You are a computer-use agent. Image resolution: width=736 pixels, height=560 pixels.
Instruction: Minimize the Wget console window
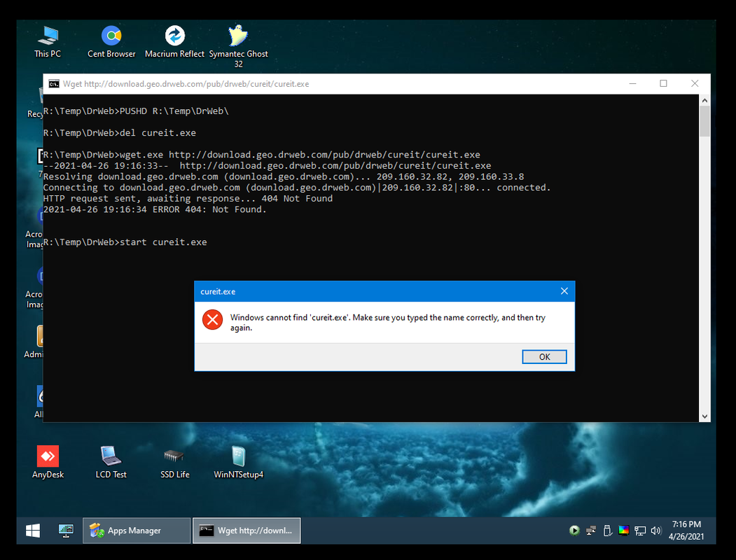point(633,83)
